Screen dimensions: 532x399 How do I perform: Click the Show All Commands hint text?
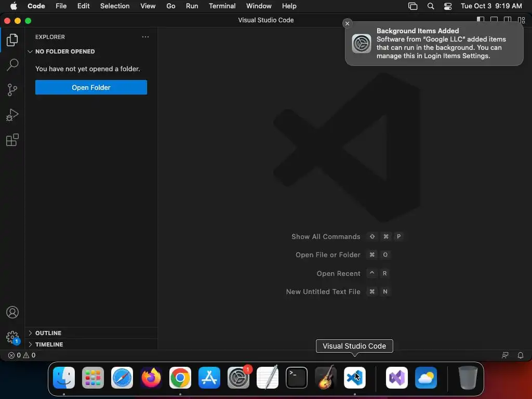(x=326, y=236)
